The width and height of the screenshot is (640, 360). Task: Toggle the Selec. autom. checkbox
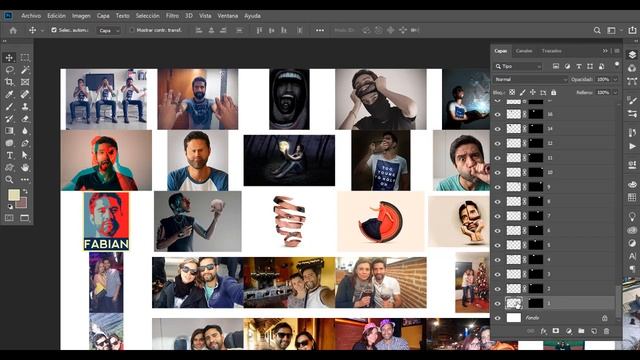click(54, 30)
